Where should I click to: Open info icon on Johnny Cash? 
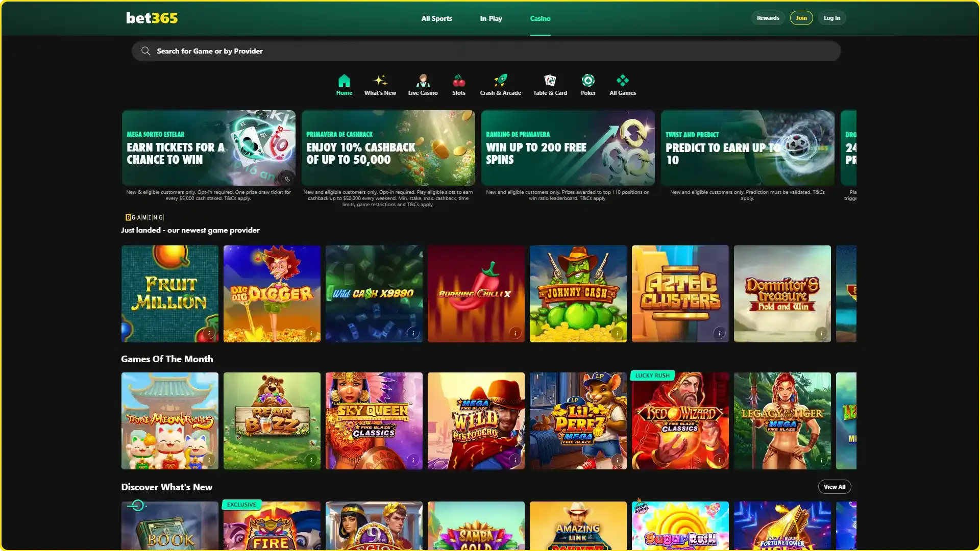tap(617, 333)
